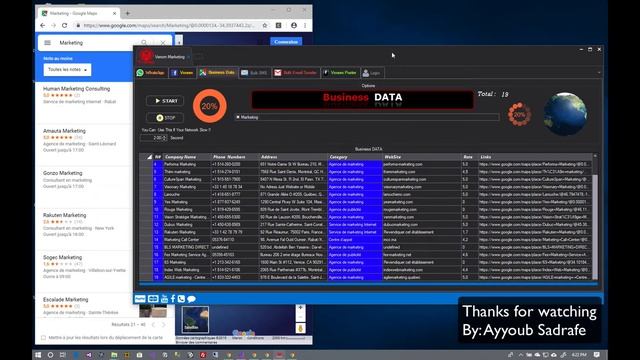This screenshot has height=360, width=640.
Task: Click the Marketing keyword input field
Action: [367, 117]
